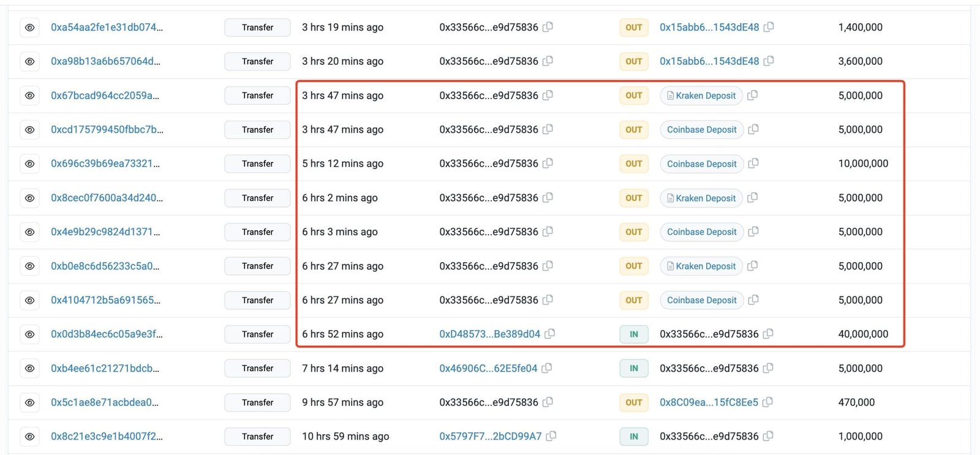
Task: Copy recipient address in the 10 hrs 59 mins row
Action: tap(768, 436)
